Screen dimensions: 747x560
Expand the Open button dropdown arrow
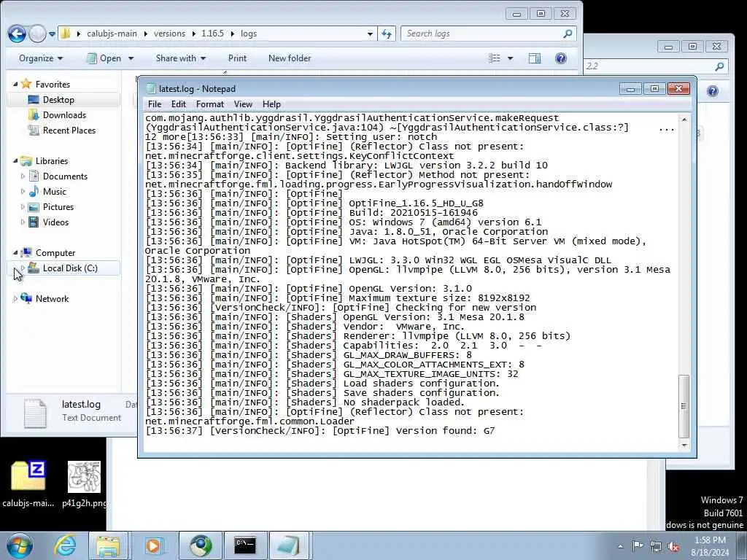click(x=131, y=58)
